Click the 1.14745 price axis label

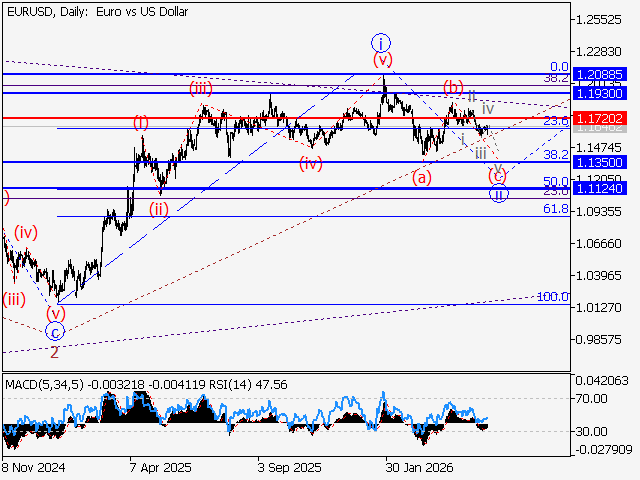598,147
